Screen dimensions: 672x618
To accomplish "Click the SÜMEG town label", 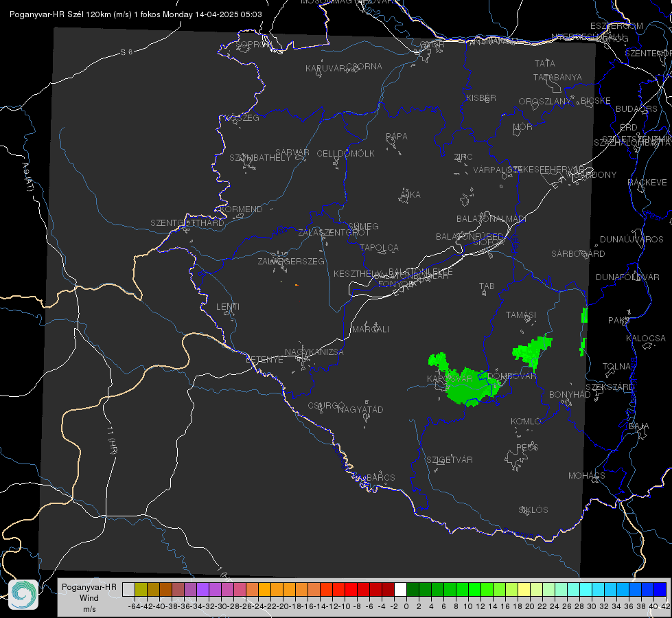I will pos(363,226).
